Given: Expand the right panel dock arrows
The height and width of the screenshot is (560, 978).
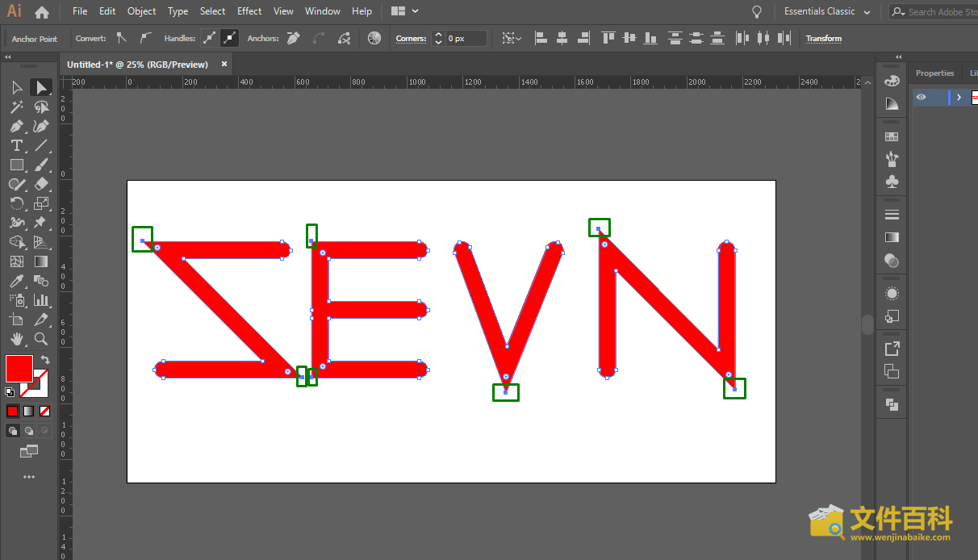Looking at the screenshot, I should pyautogui.click(x=898, y=56).
